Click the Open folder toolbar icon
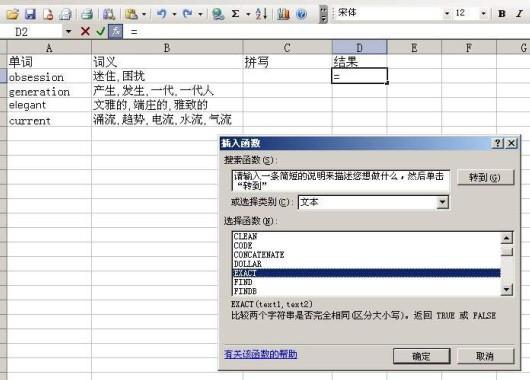 [x=13, y=14]
